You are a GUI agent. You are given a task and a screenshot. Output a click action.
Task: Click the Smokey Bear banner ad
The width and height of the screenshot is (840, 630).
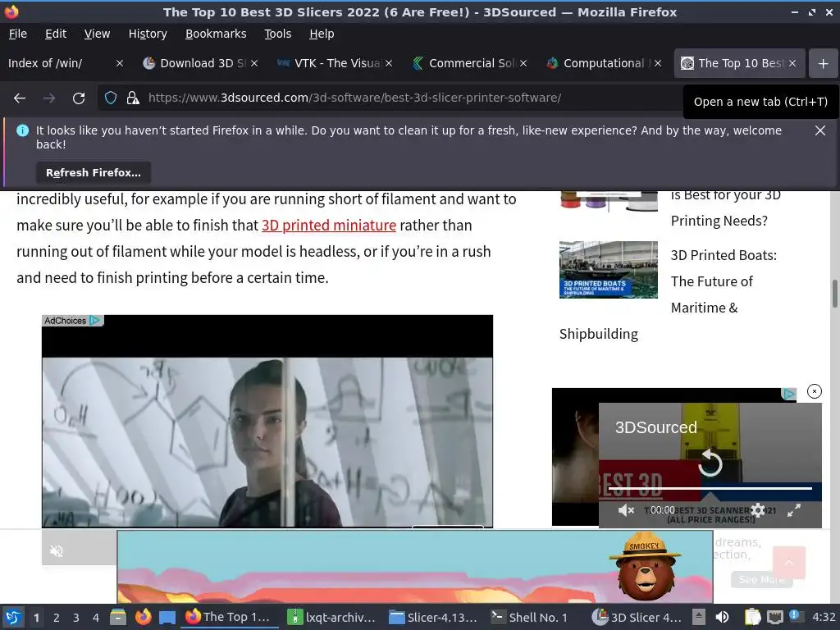click(x=415, y=567)
